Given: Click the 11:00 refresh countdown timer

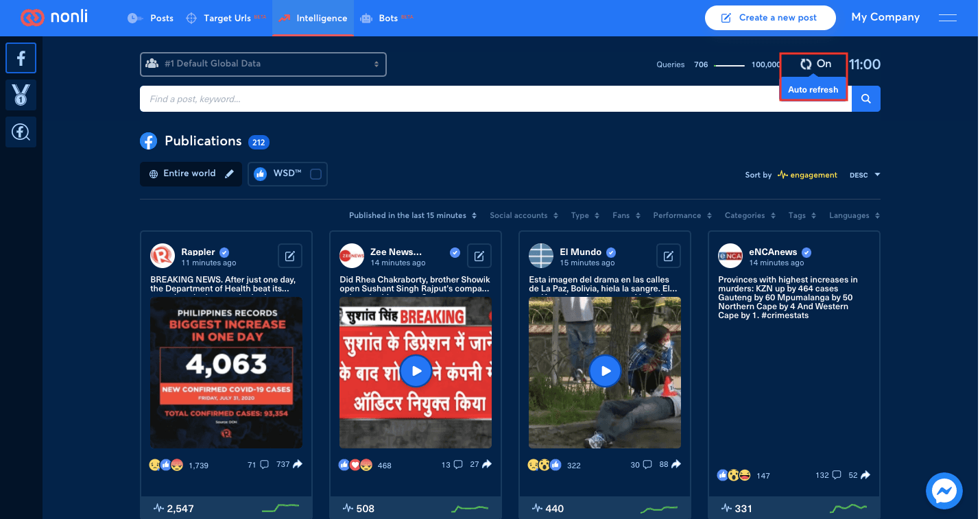Looking at the screenshot, I should [865, 64].
